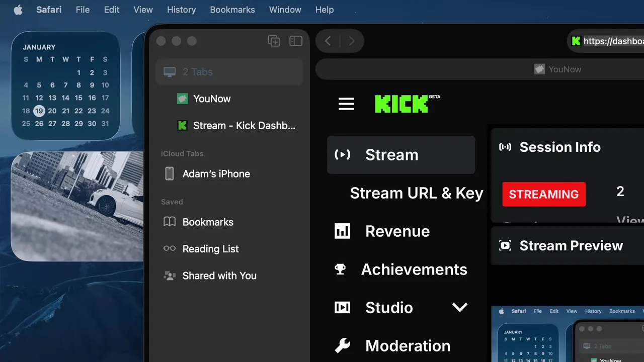Click the viewer count value 2
644x362 pixels.
pos(620,191)
